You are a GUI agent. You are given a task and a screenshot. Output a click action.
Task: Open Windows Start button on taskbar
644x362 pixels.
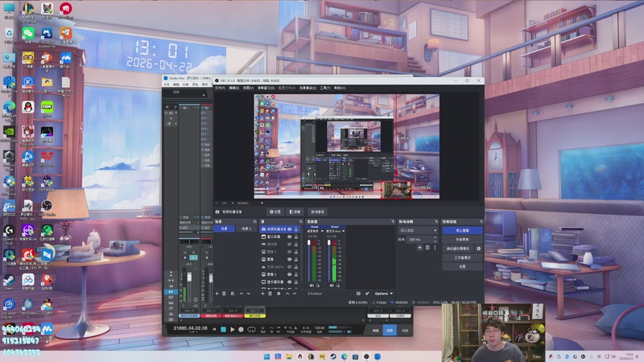click(266, 356)
